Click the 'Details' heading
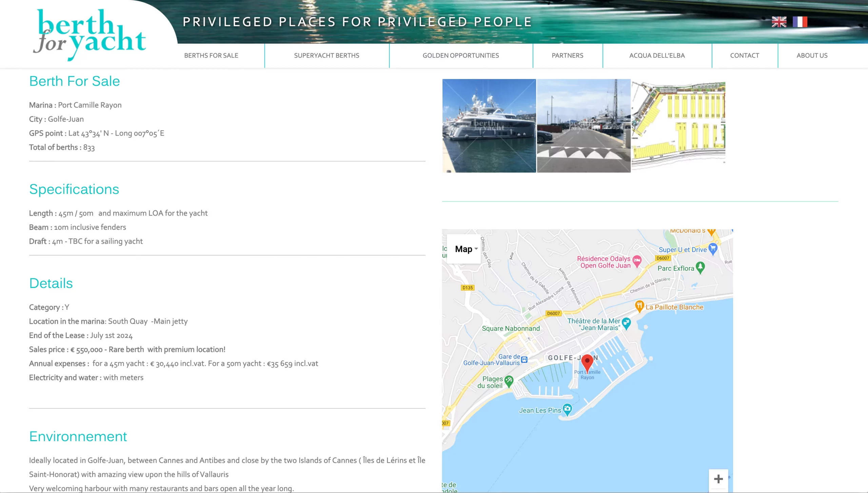868x493 pixels. 51,283
